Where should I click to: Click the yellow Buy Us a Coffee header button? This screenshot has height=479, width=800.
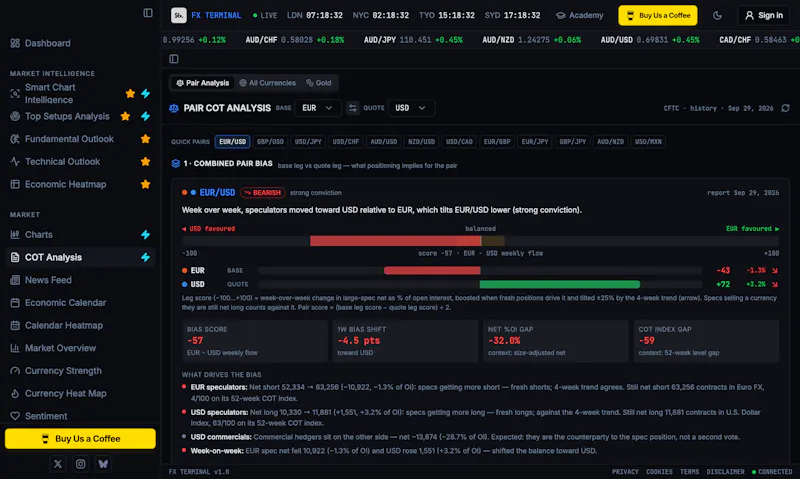pos(658,15)
